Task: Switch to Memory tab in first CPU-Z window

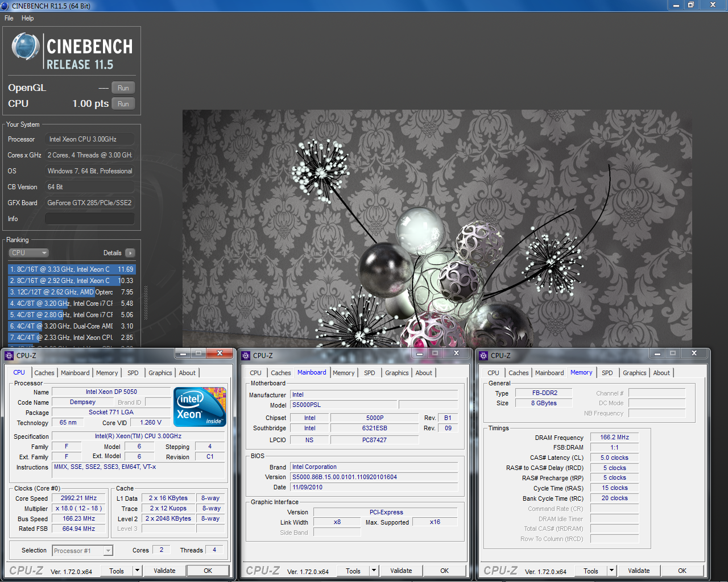Action: 107,373
